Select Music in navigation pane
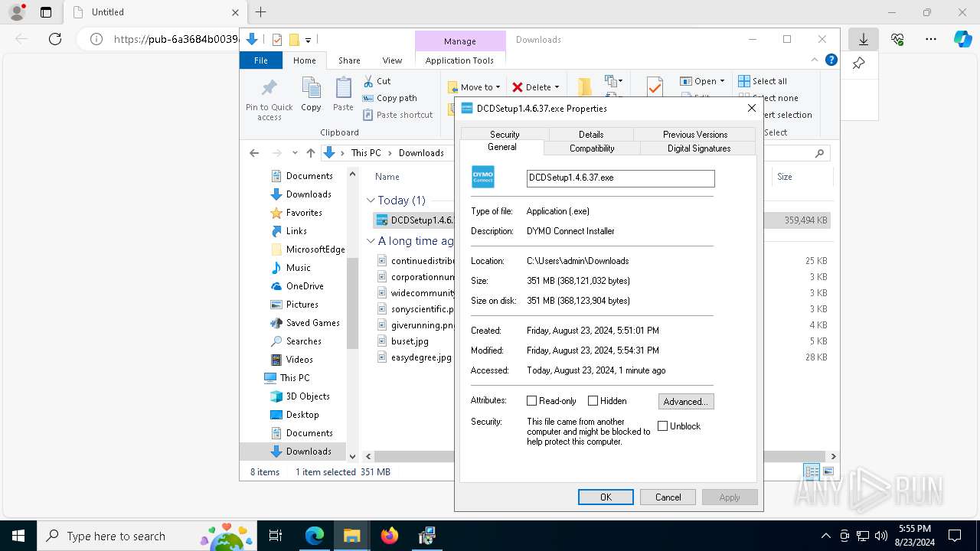This screenshot has height=551, width=980. click(298, 268)
